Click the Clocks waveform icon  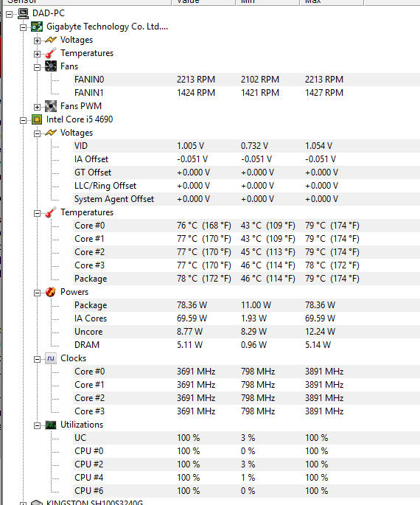point(51,358)
